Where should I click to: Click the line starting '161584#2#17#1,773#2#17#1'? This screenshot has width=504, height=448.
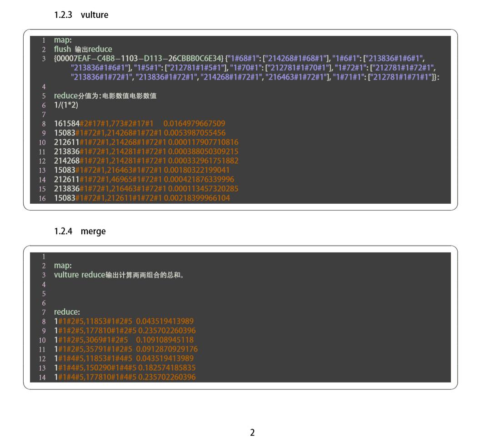[x=140, y=124]
